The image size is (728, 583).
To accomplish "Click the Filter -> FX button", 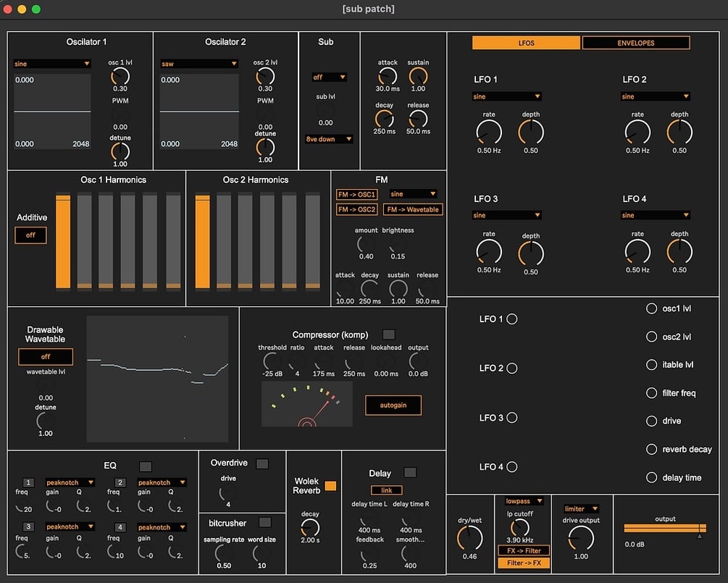I will coord(524,563).
